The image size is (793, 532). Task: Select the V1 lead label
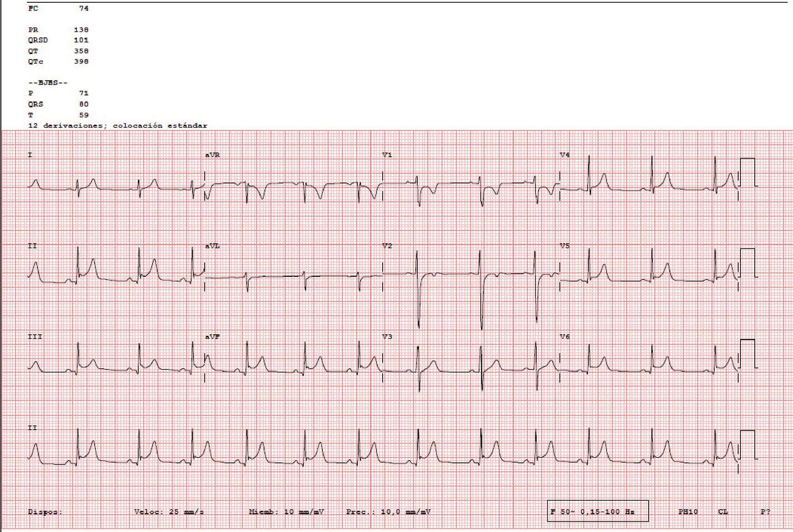point(387,155)
